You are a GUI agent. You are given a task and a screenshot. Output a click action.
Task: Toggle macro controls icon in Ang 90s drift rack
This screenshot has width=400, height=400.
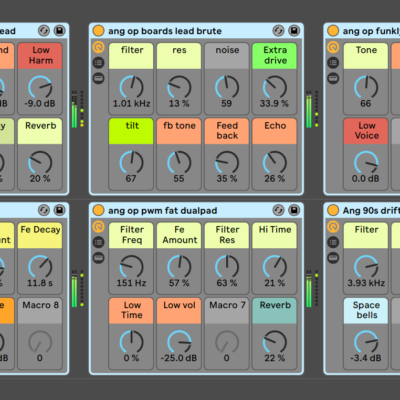333,227
